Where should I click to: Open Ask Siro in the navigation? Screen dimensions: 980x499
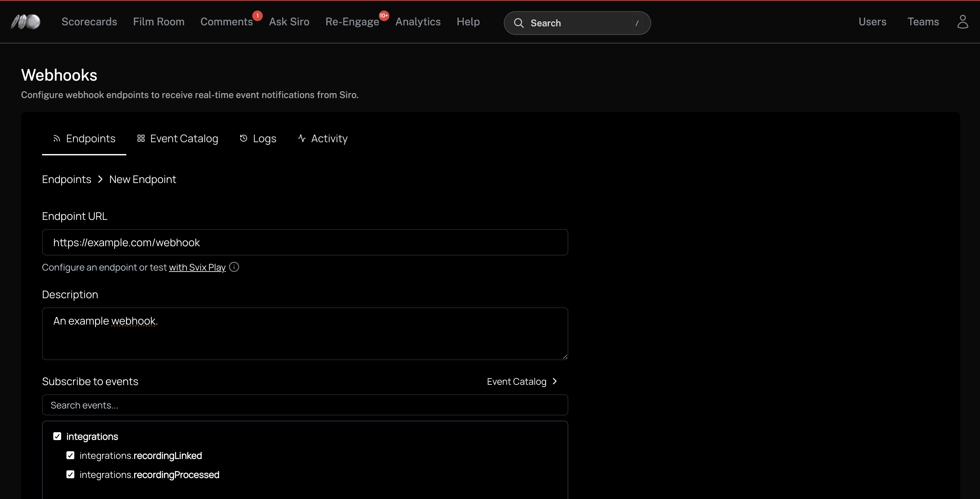(289, 22)
